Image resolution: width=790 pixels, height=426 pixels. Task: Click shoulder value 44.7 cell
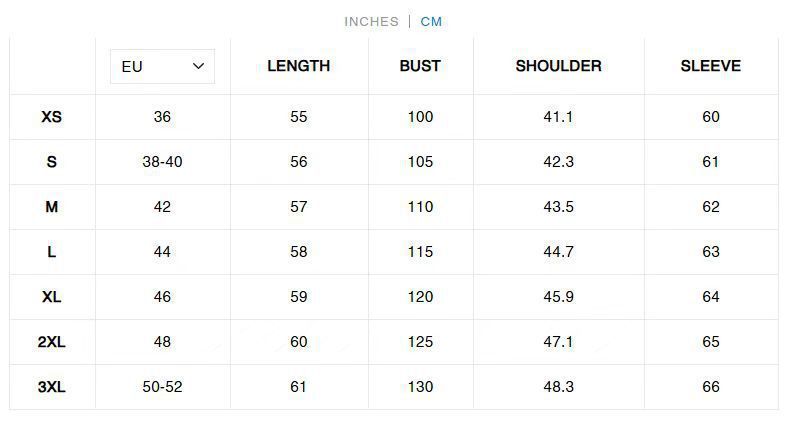coord(558,252)
